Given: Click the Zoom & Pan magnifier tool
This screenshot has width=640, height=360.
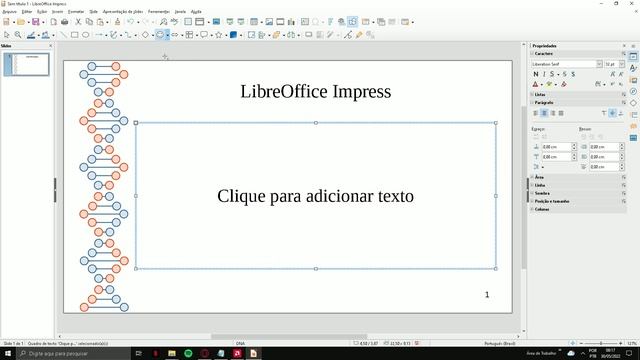Looking at the screenshot, I should click(18, 35).
